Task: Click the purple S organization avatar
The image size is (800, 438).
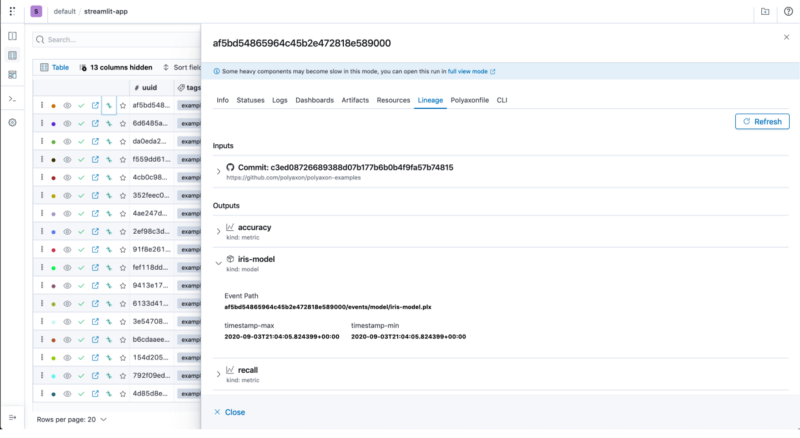Action: click(36, 11)
